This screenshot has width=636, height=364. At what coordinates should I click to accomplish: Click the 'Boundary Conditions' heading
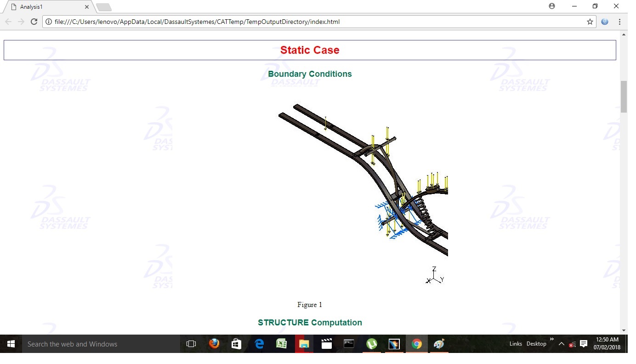pos(310,74)
